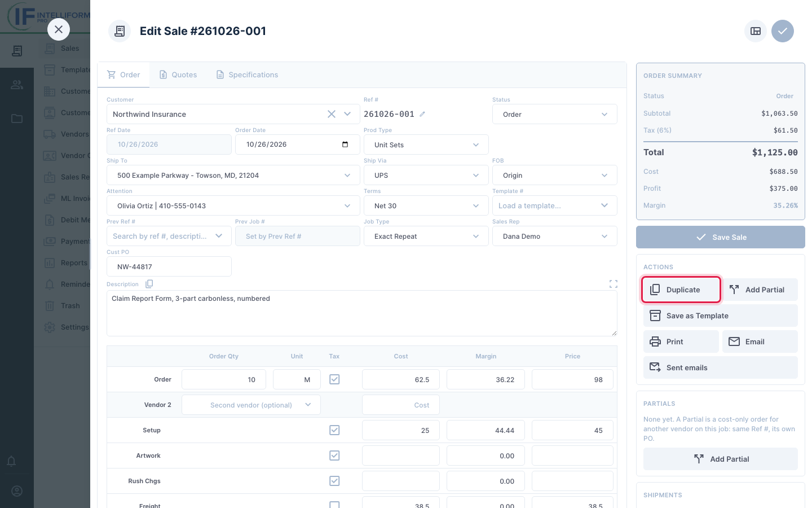Print the sale
The image size is (812, 508).
point(681,341)
